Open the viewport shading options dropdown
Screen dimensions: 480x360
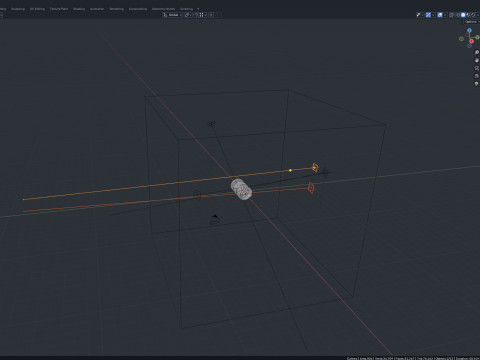pyautogui.click(x=478, y=15)
